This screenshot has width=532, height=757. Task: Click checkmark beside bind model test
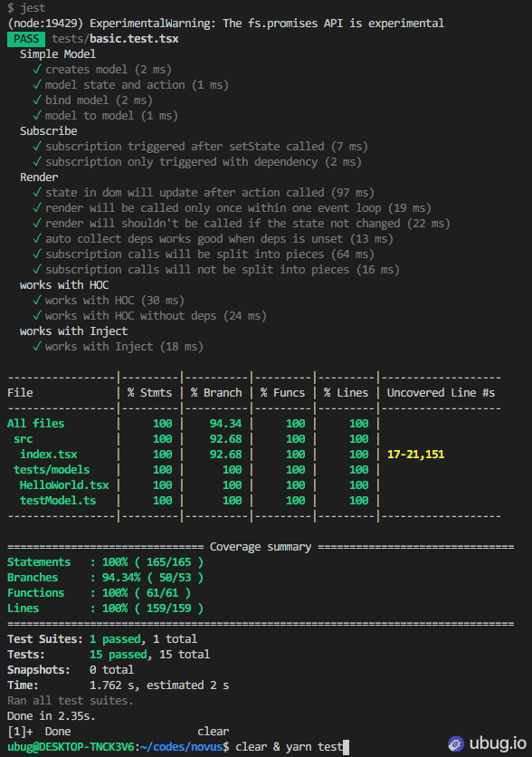[37, 101]
